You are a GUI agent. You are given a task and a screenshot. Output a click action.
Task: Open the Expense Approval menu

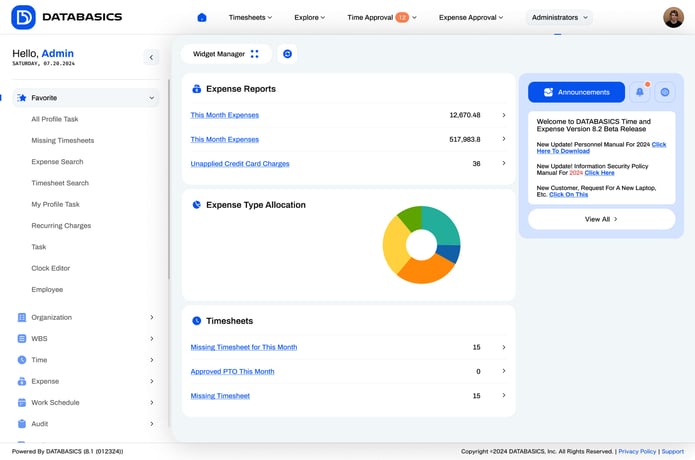tap(471, 17)
